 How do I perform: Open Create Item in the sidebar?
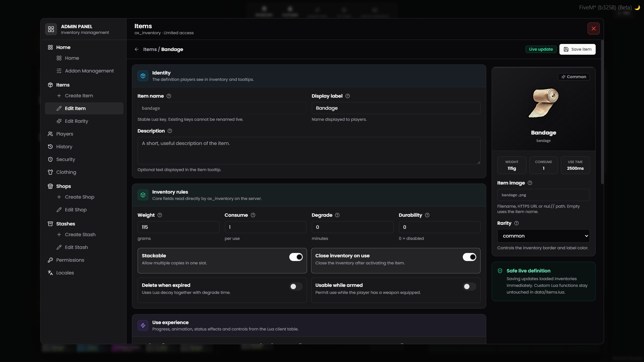click(84, 96)
